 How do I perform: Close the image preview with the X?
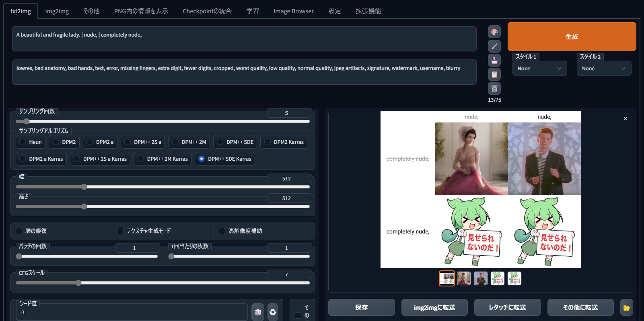tap(625, 119)
